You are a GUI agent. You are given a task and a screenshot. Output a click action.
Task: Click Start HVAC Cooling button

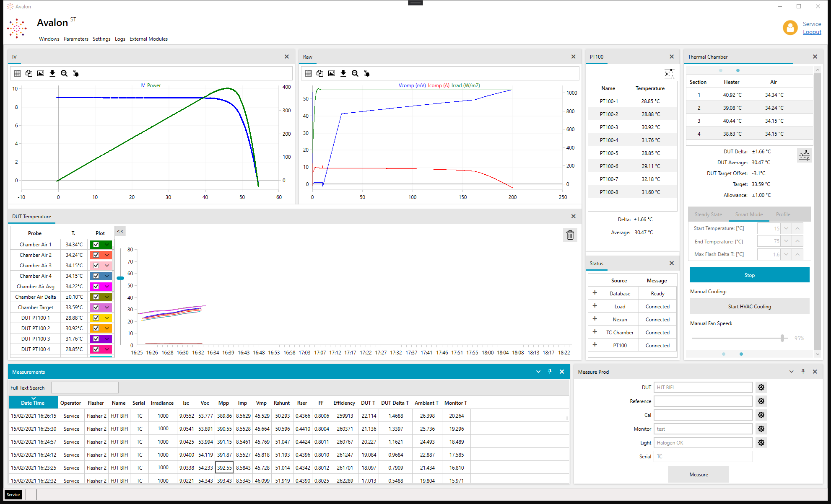click(749, 307)
